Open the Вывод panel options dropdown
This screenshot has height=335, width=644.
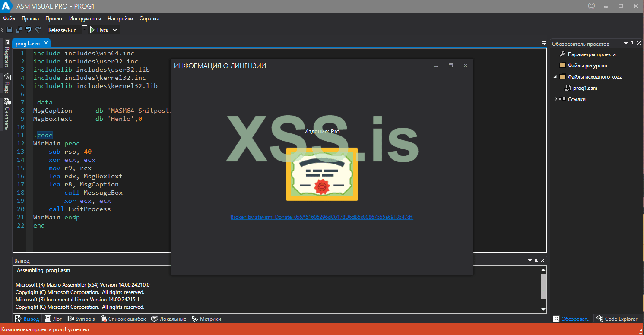coord(530,261)
